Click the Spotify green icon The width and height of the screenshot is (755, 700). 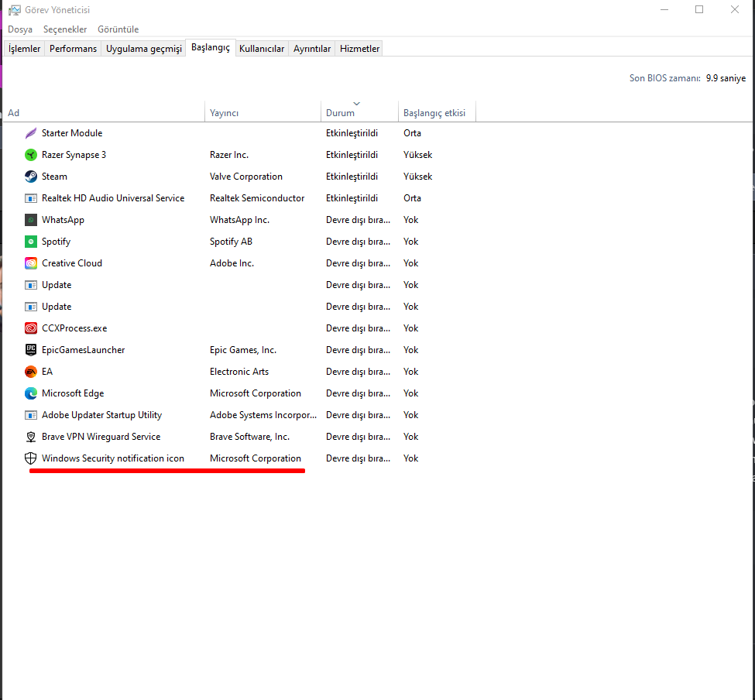[31, 242]
